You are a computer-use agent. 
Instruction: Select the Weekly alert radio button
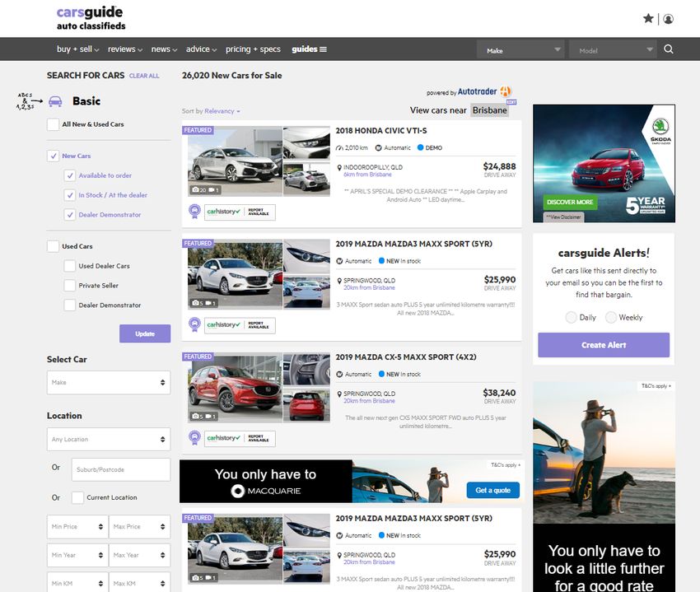[x=611, y=318]
